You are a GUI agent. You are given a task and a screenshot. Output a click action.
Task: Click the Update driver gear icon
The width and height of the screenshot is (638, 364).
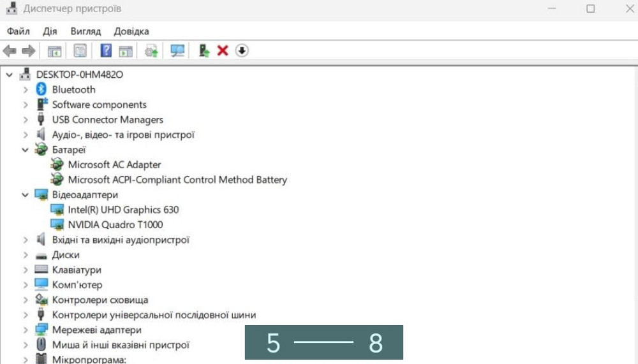151,51
